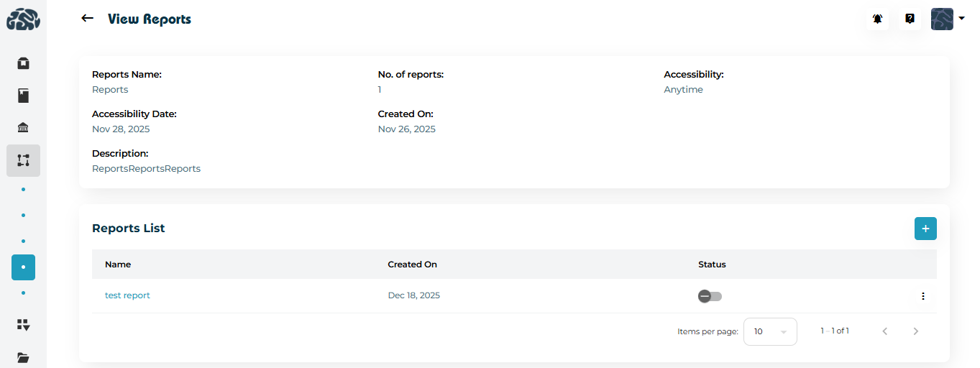Screen dimensions: 980x368
Task: Expand the widgets dropdown icon in sidebar
Action: (x=23, y=325)
